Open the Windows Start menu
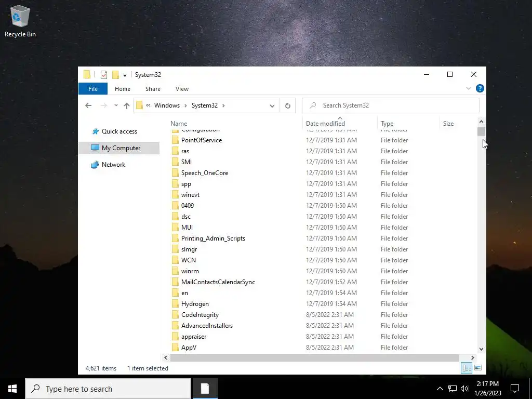Viewport: 532px width, 399px height. click(12, 389)
